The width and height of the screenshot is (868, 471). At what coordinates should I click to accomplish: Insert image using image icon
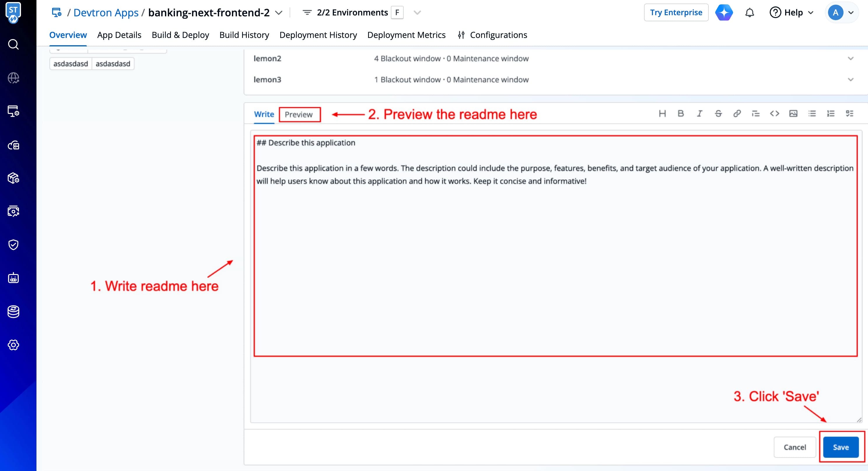793,114
